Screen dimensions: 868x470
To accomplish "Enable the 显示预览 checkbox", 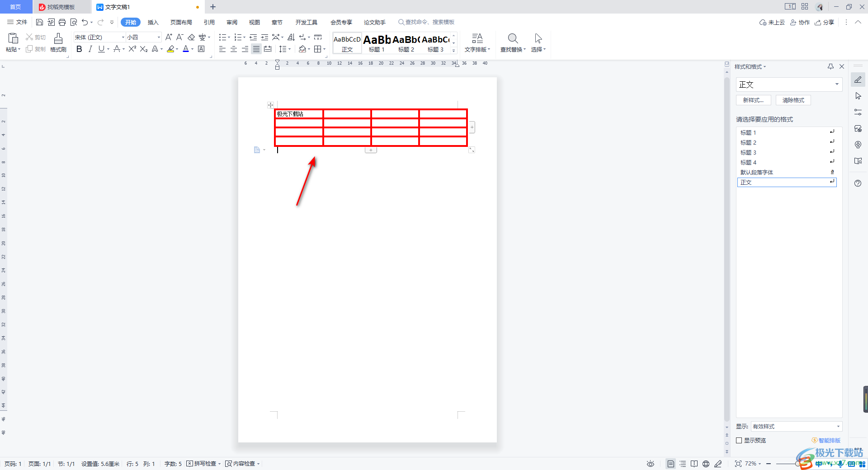I will coord(739,440).
